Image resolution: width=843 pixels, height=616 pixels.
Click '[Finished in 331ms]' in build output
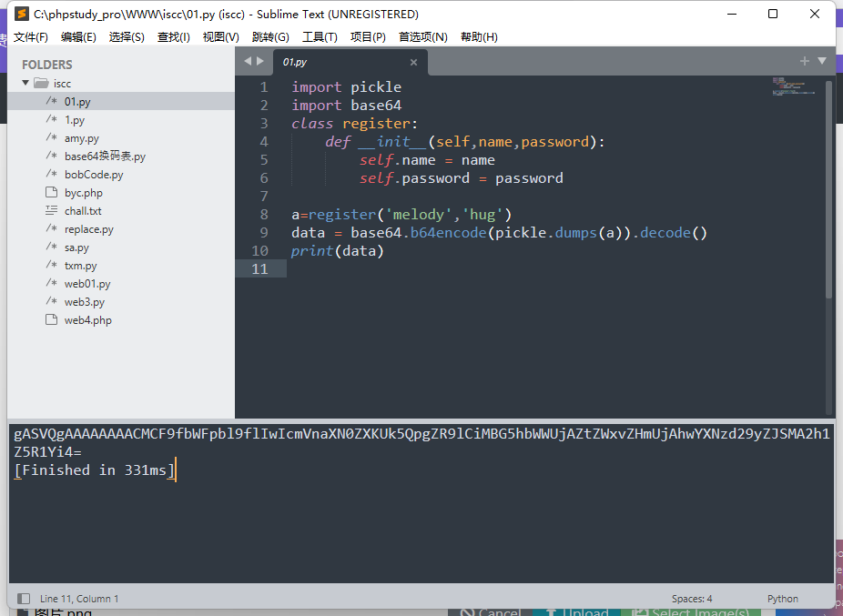(95, 470)
